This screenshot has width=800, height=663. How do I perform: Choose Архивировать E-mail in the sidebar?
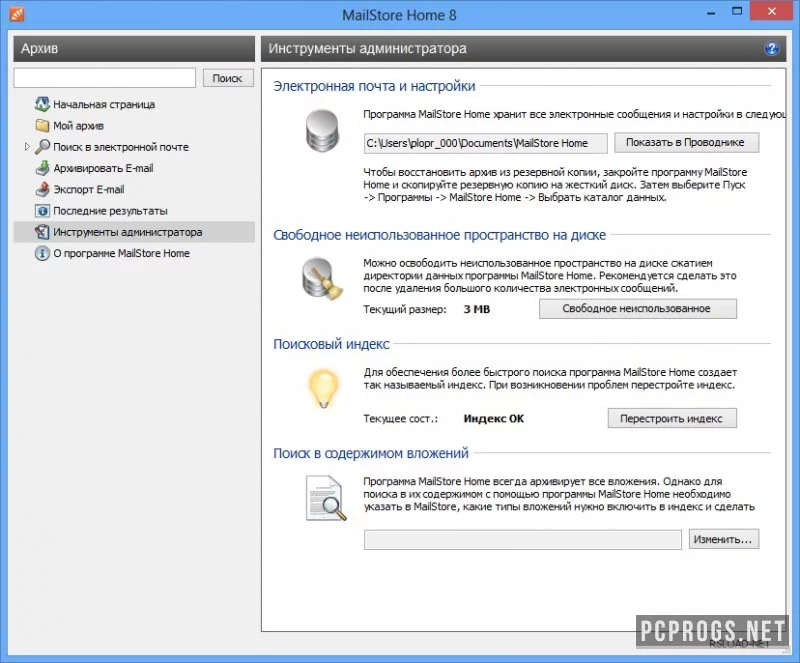coord(103,168)
